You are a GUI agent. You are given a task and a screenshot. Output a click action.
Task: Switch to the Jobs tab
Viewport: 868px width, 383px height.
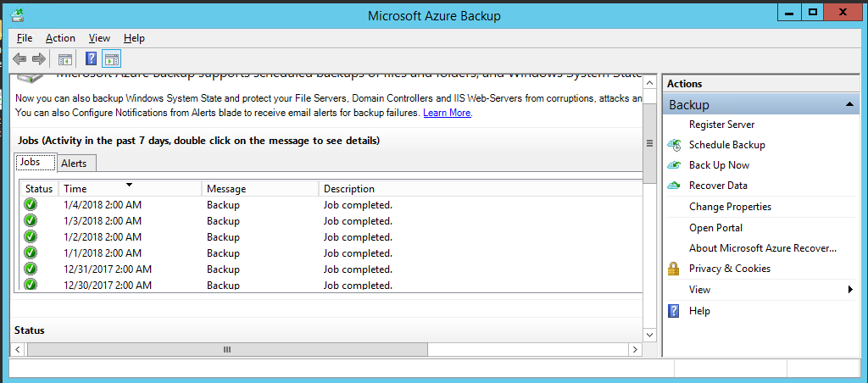click(x=36, y=163)
